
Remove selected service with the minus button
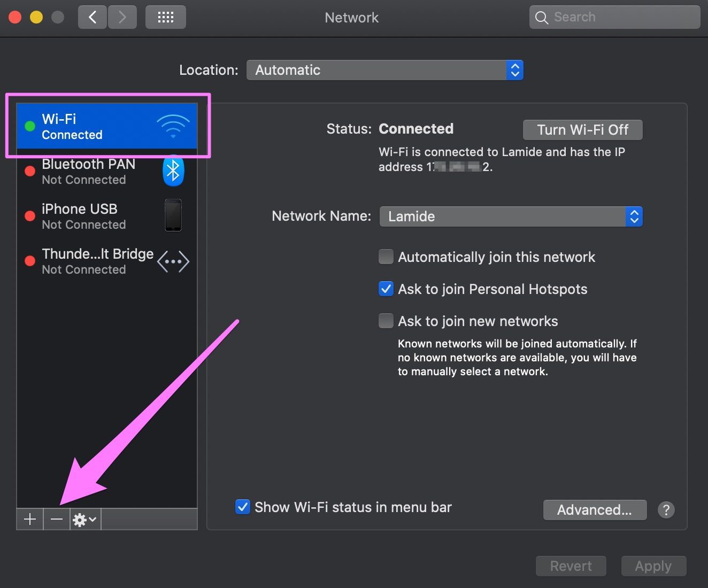click(x=57, y=519)
